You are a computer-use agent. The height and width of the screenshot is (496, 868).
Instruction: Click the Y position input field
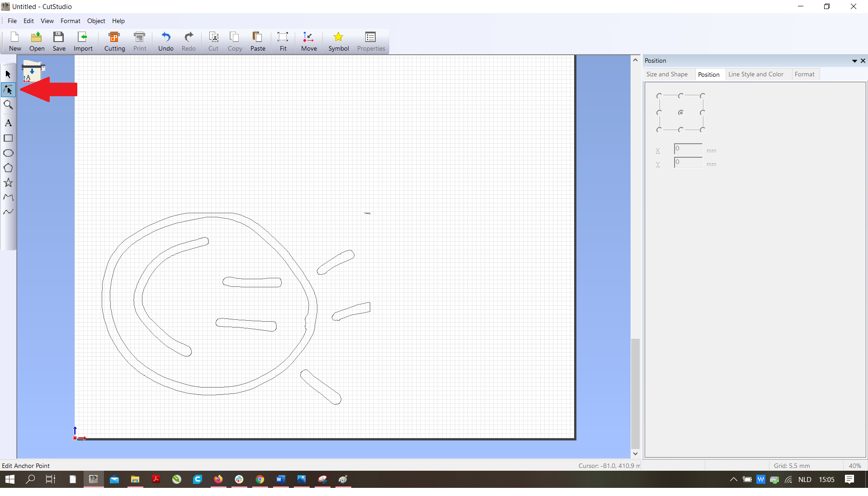point(688,162)
